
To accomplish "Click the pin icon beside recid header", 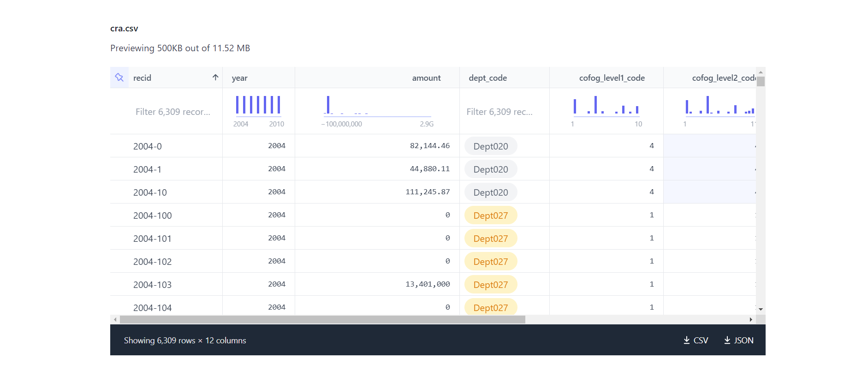I will [x=119, y=78].
